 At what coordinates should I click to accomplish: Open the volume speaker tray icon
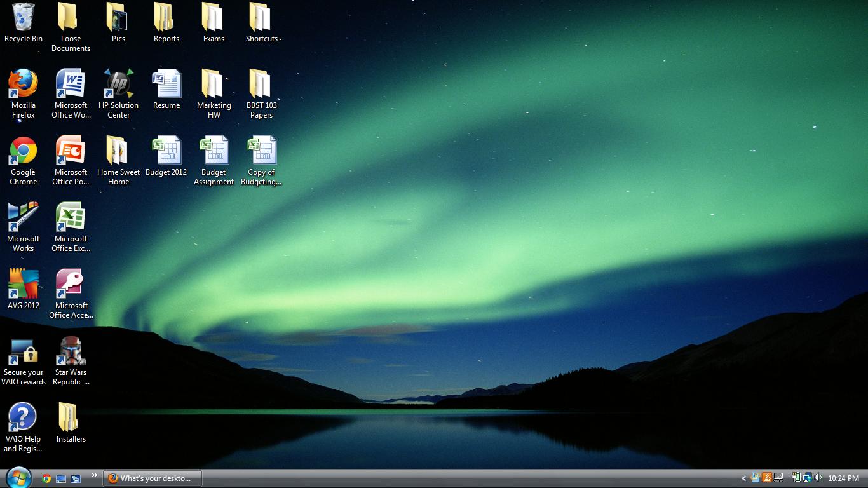point(818,478)
